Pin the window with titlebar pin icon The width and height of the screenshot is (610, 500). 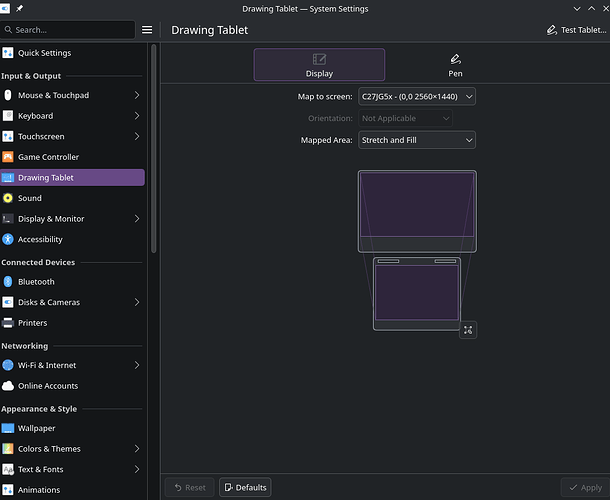click(x=19, y=9)
